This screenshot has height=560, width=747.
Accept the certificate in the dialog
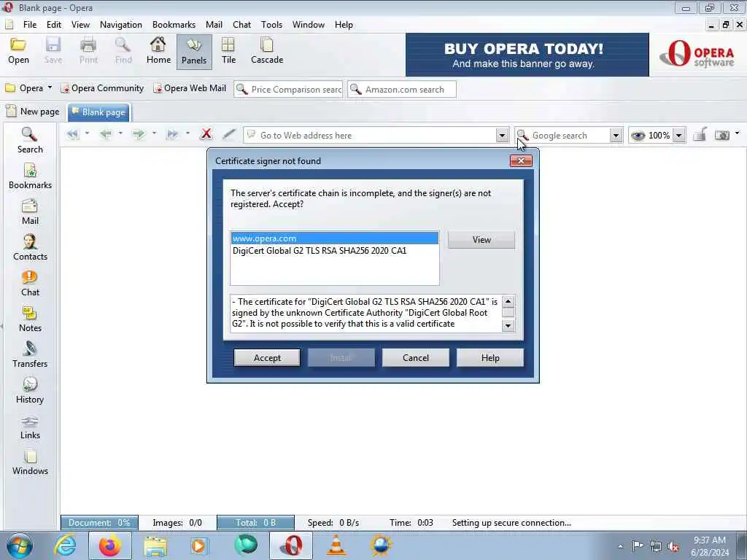[267, 357]
